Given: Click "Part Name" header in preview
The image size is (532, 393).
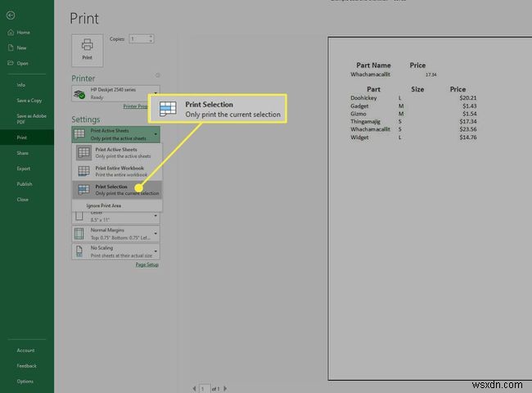Looking at the screenshot, I should click(373, 65).
